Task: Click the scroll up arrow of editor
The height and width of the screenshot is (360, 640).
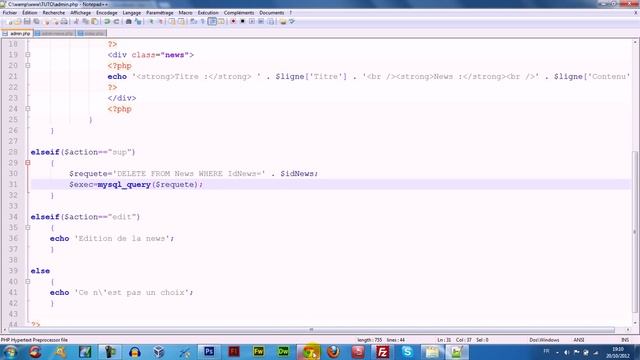Action: [635, 42]
